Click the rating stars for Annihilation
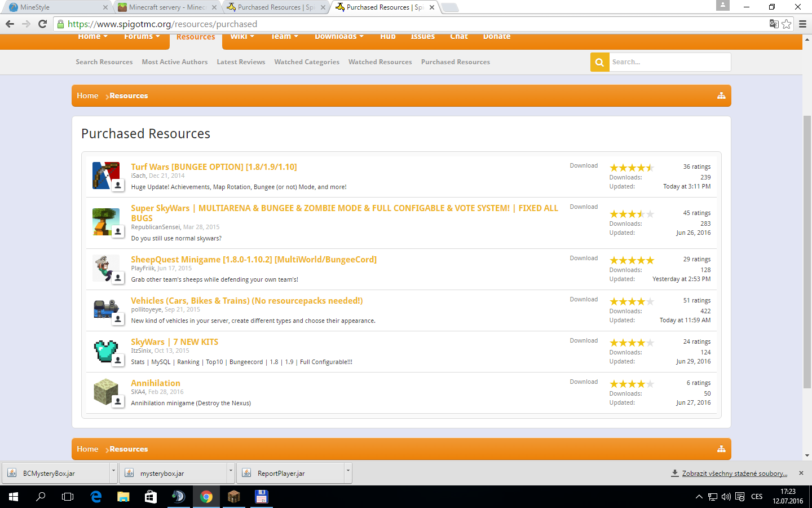 click(632, 384)
